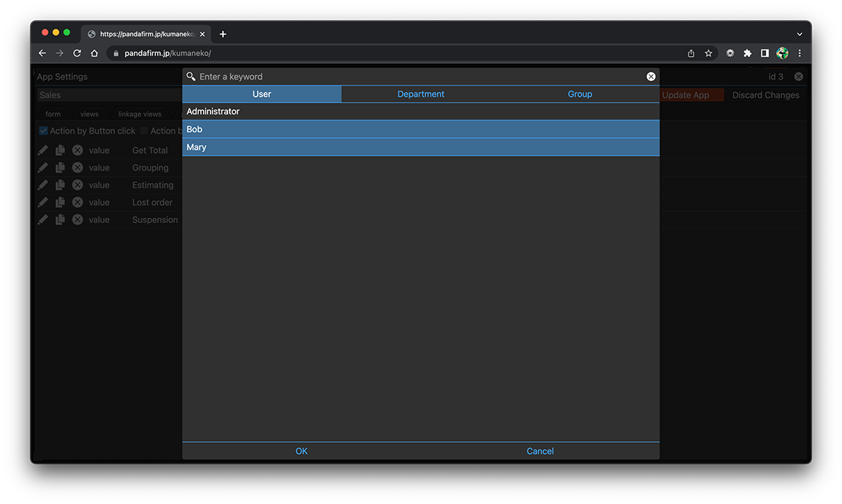
Task: Click the magnifier search icon in the dialog
Action: [191, 77]
